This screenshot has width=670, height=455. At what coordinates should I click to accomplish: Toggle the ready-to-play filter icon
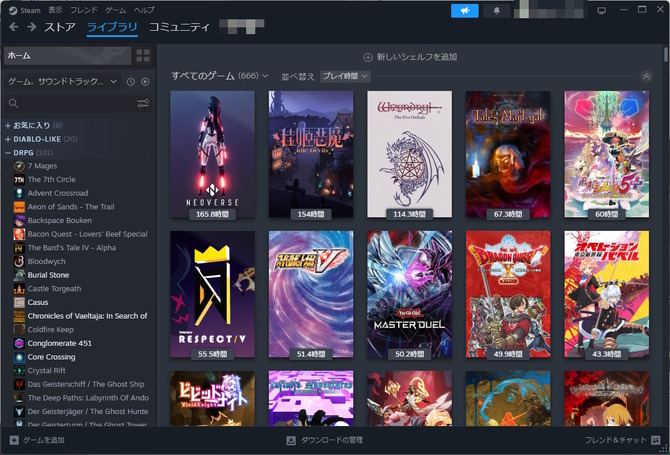[x=145, y=81]
